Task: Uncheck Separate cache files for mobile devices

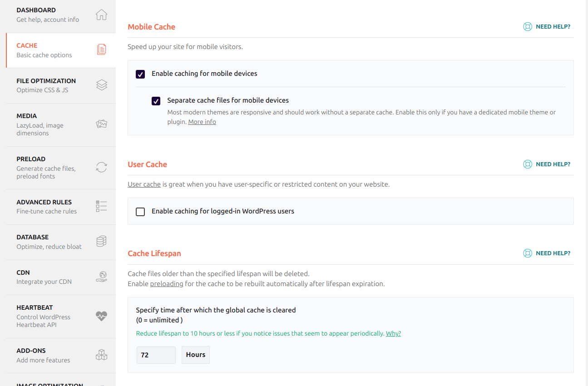Action: coord(156,101)
